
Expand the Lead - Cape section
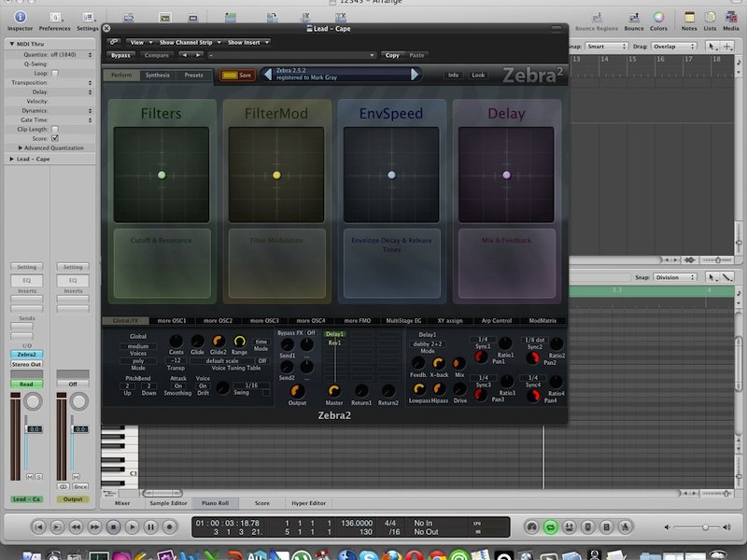click(11, 159)
